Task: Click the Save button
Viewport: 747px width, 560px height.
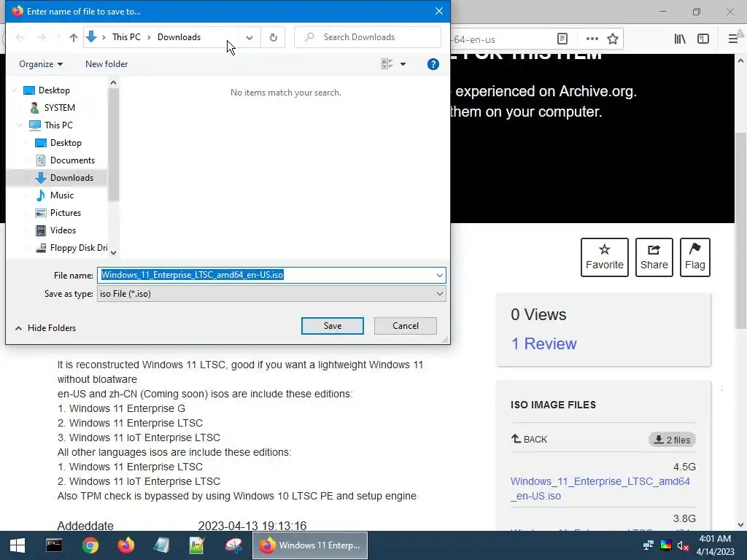Action: [332, 326]
